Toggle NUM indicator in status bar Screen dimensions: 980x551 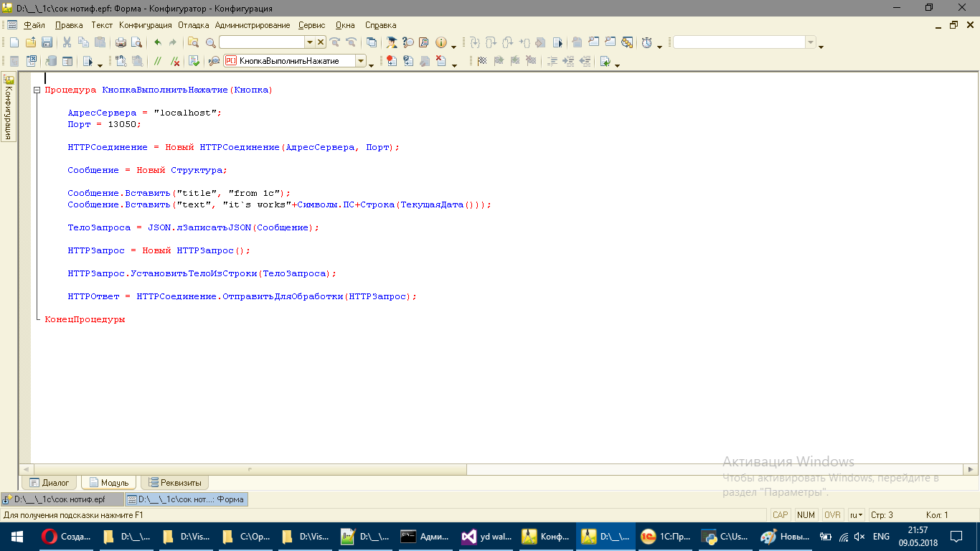[x=806, y=515]
